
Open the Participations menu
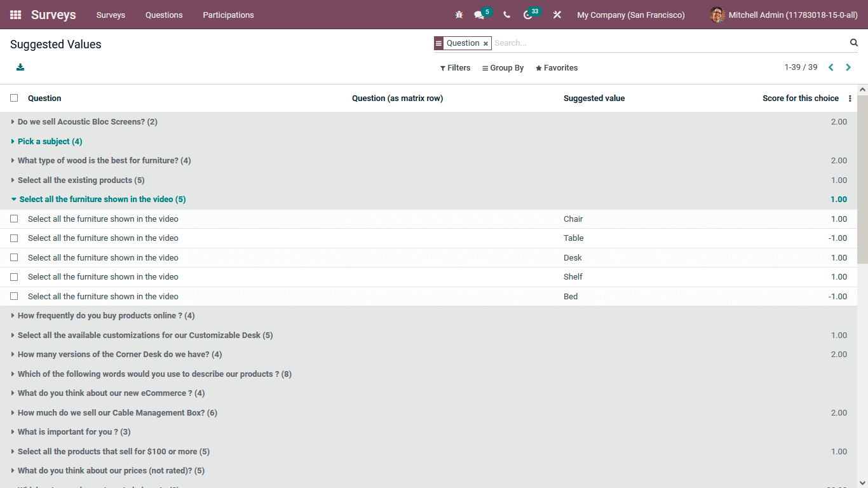(228, 15)
